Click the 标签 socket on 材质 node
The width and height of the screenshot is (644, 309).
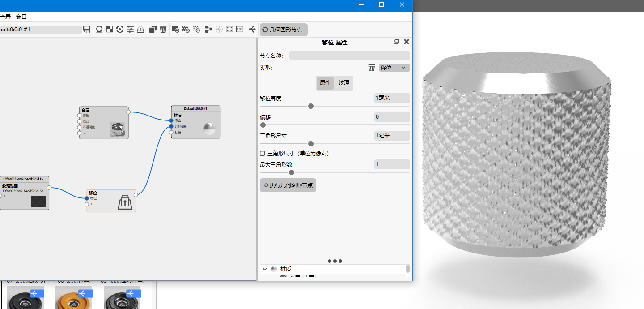pyautogui.click(x=171, y=132)
